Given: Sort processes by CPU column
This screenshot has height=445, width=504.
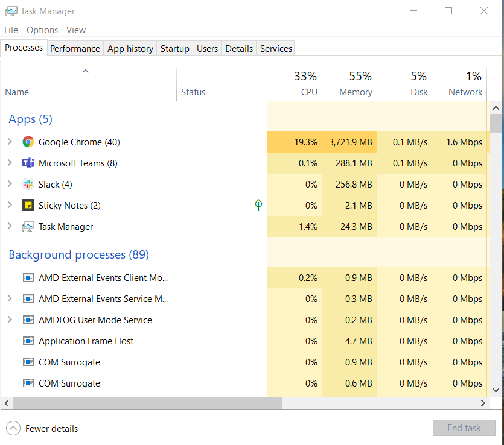Looking at the screenshot, I should coord(295,84).
